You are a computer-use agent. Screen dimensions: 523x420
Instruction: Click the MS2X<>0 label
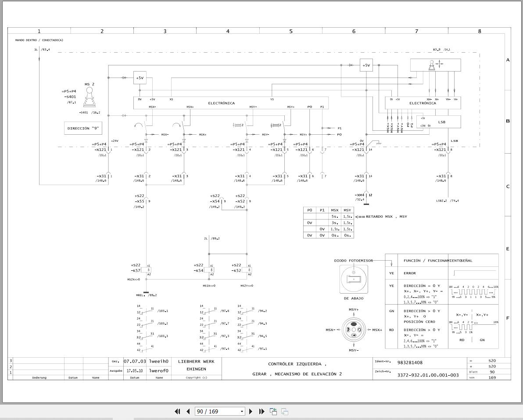(x=133, y=280)
